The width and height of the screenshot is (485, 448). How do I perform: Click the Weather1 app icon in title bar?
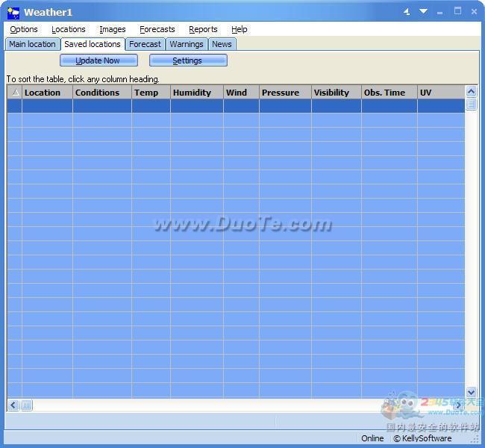click(13, 12)
